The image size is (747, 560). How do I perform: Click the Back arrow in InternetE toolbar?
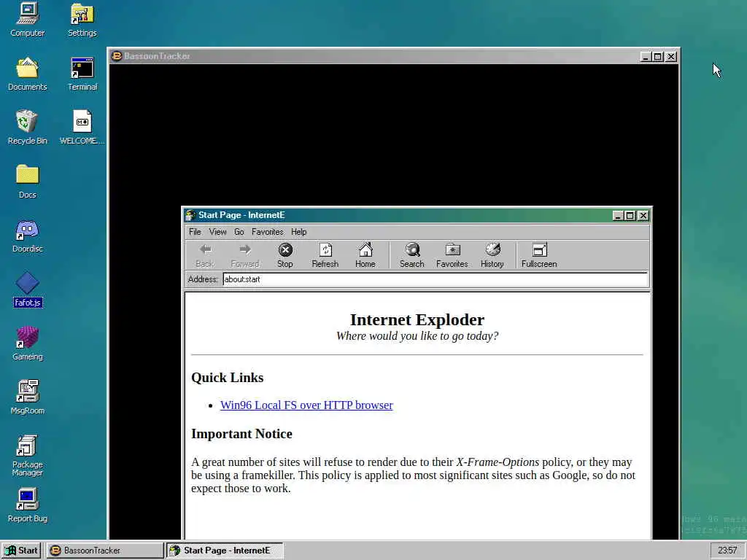205,256
